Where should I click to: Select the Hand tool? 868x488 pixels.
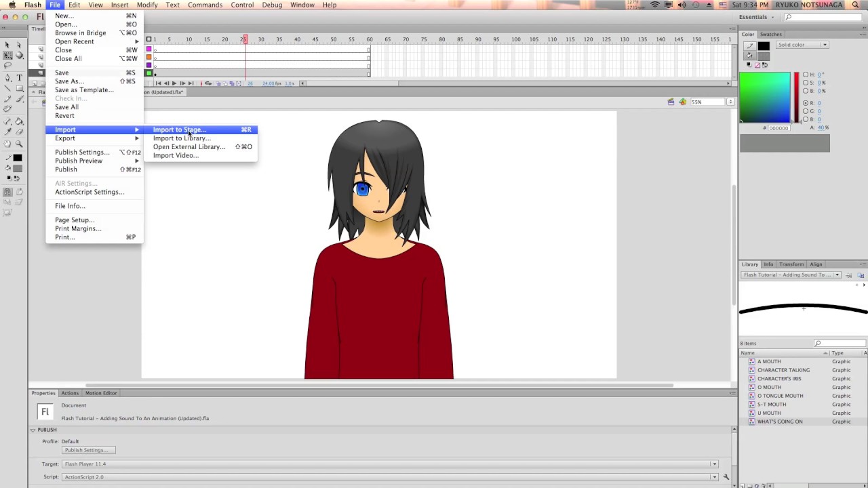click(x=7, y=143)
